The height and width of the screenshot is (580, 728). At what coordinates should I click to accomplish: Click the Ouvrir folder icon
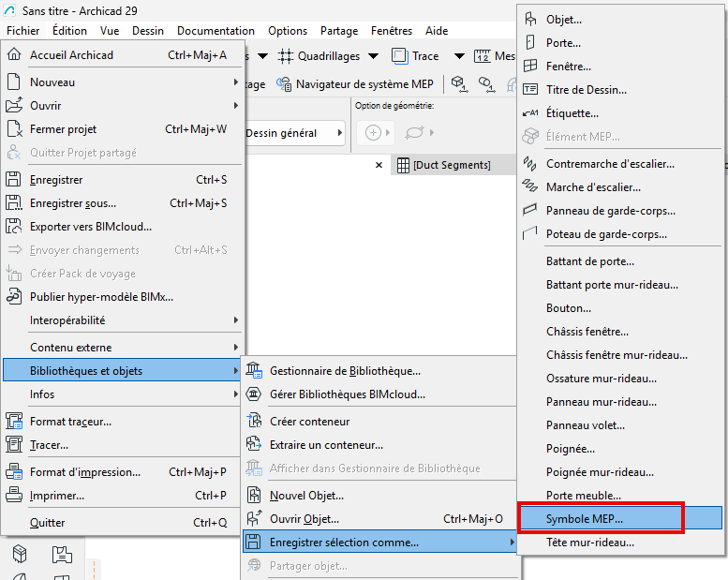14,106
